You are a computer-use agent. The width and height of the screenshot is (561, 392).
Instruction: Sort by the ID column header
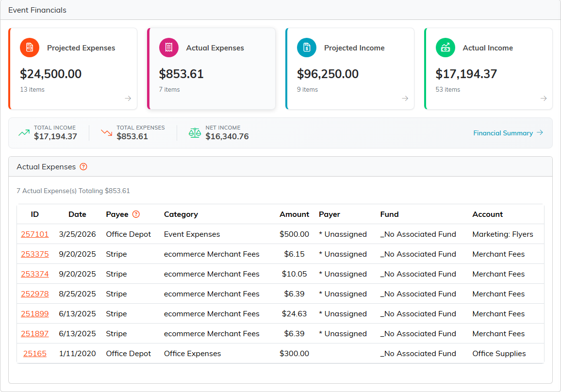pyautogui.click(x=35, y=214)
